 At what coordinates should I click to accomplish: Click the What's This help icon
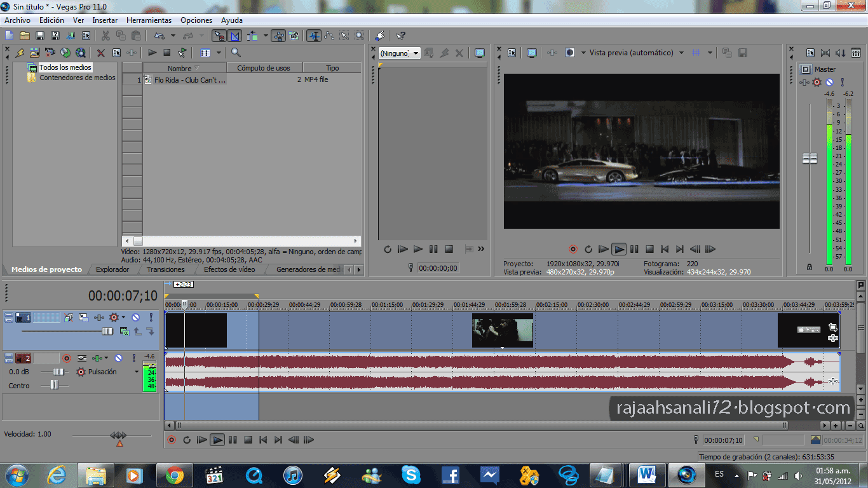pyautogui.click(x=400, y=36)
